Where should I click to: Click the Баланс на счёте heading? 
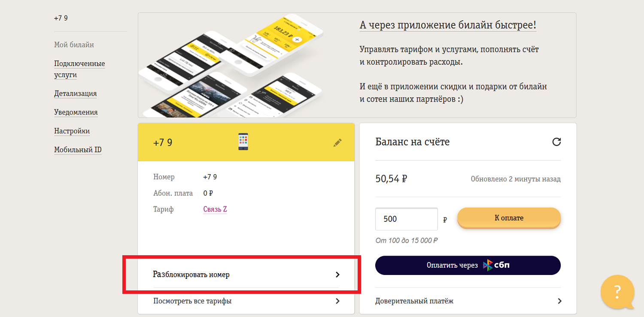point(413,142)
